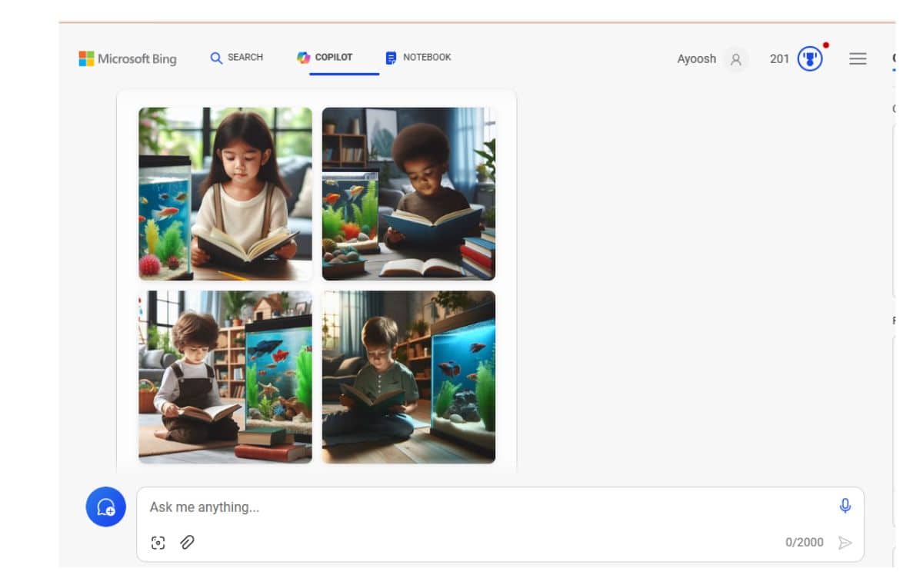Attach a file using the paperclip icon
923x588 pixels.
(x=187, y=543)
